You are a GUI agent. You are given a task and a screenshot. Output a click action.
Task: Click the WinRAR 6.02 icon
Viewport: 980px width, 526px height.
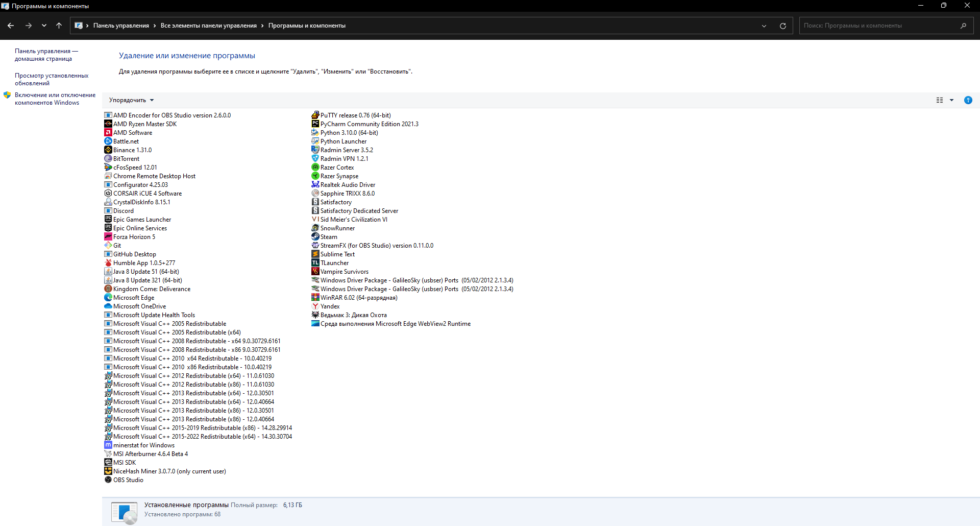(x=315, y=298)
